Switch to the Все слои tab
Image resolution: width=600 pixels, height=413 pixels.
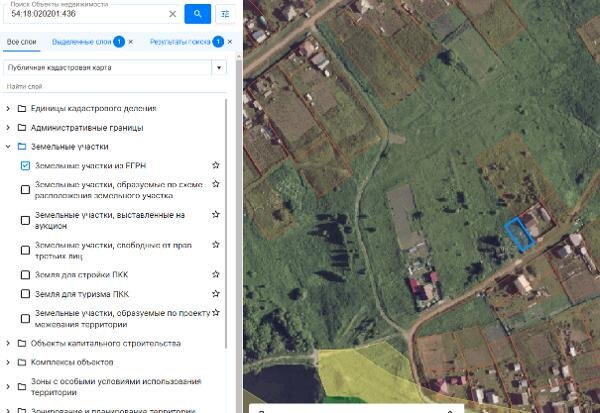(x=21, y=42)
